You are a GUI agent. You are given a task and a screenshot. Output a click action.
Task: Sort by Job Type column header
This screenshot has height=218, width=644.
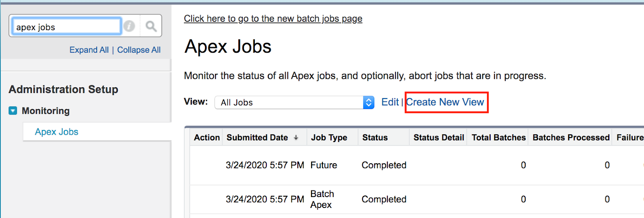tap(329, 138)
